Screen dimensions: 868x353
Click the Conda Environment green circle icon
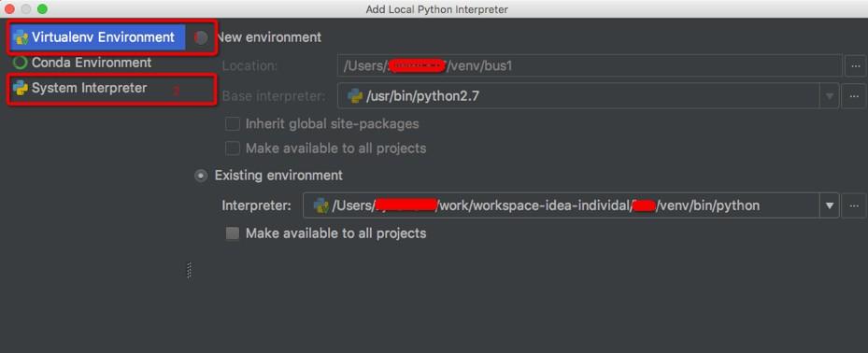20,63
